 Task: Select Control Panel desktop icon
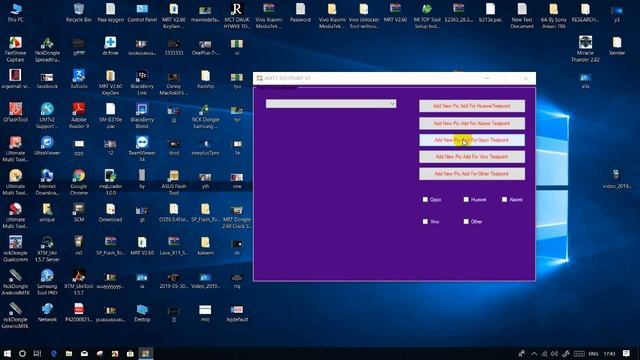(142, 12)
